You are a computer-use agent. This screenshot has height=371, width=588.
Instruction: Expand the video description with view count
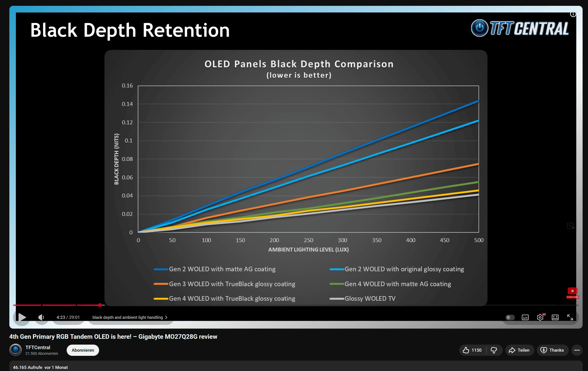(40, 367)
